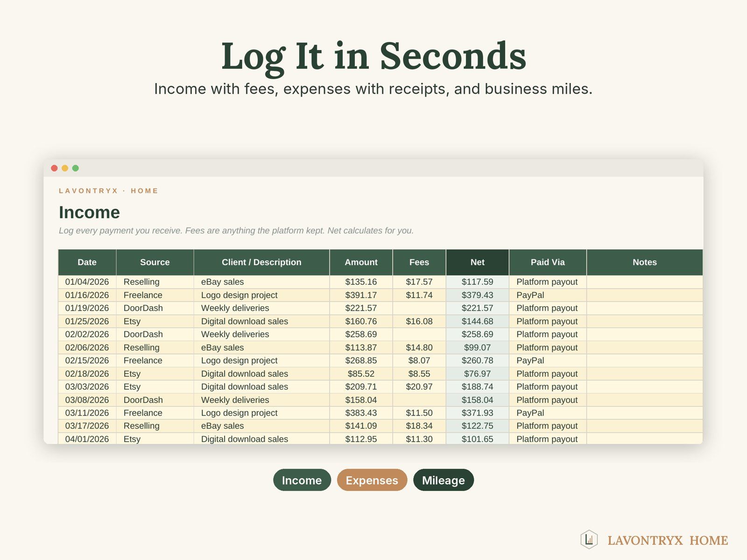Click the red close dot on window
747x560 pixels.
pyautogui.click(x=54, y=168)
